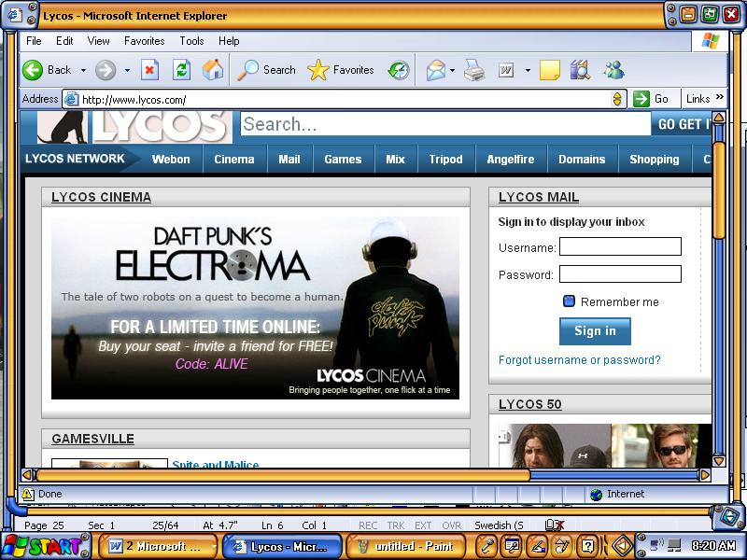Click the vertical scrollbar down arrow
The height and width of the screenshot is (560, 747).
719,461
